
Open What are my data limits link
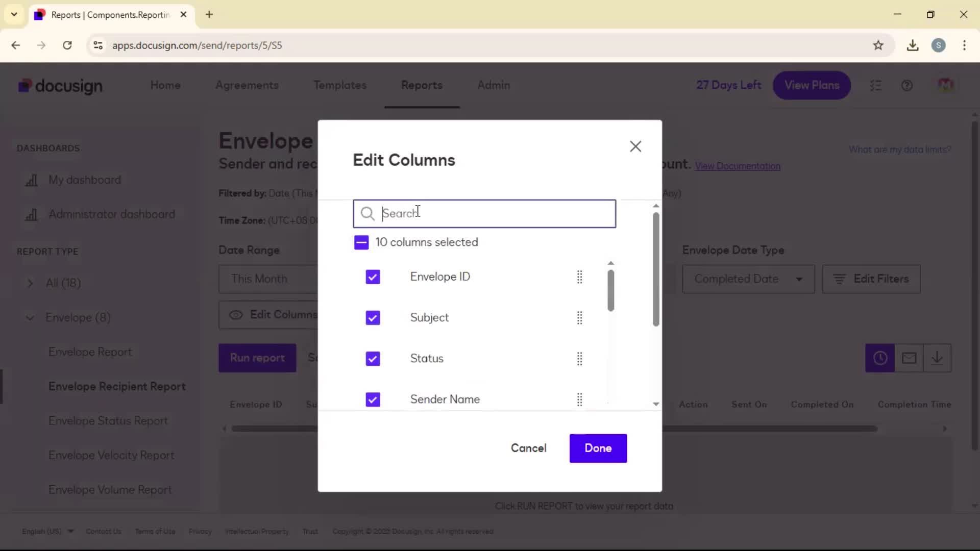click(900, 149)
